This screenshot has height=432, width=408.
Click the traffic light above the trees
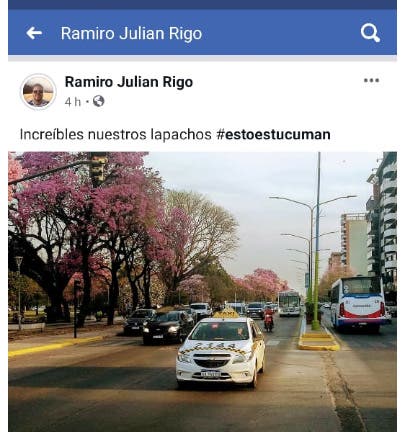point(99,169)
